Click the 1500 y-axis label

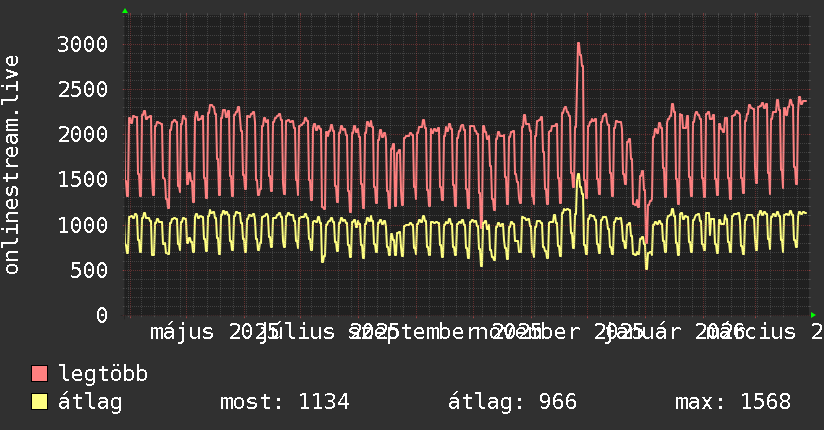tap(83, 180)
